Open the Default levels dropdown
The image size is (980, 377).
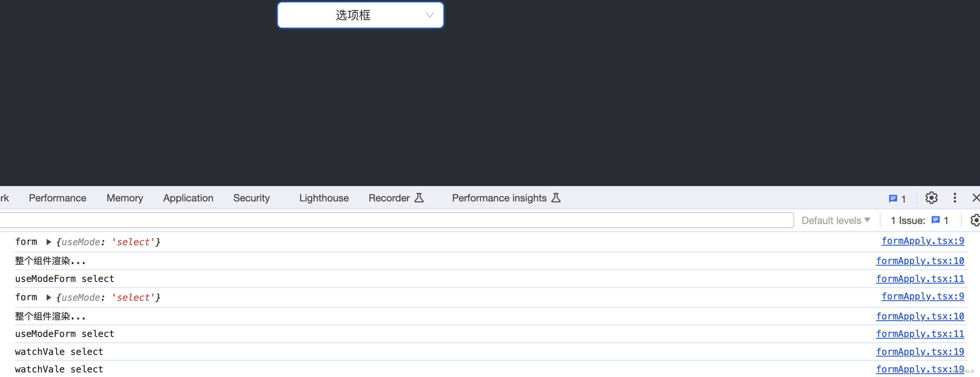coord(836,220)
